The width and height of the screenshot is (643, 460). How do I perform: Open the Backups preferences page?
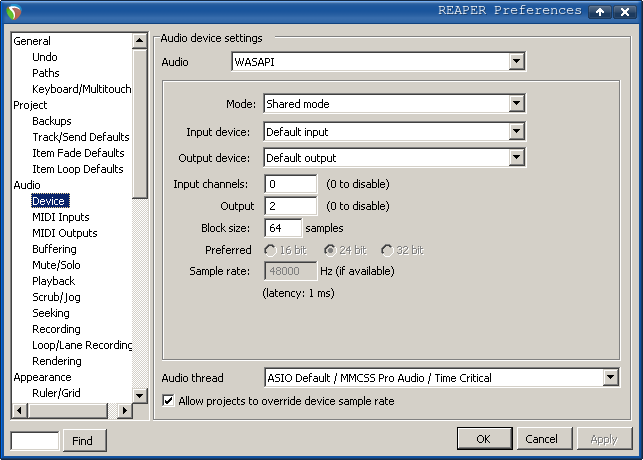pyautogui.click(x=52, y=121)
